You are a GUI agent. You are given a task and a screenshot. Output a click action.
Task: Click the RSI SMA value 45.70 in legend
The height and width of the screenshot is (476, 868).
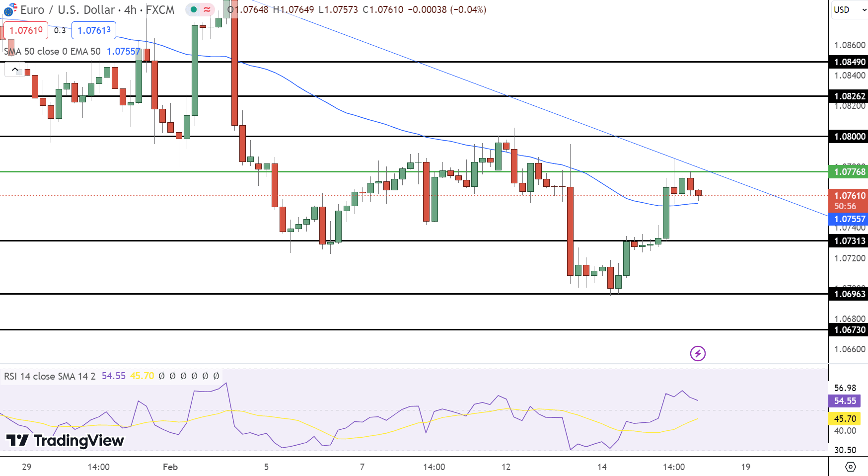tap(142, 376)
